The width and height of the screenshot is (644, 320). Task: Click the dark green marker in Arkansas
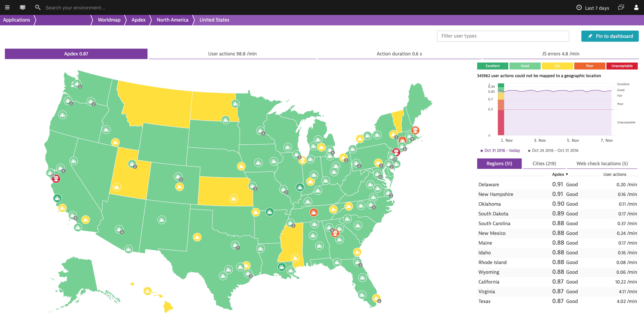click(269, 212)
